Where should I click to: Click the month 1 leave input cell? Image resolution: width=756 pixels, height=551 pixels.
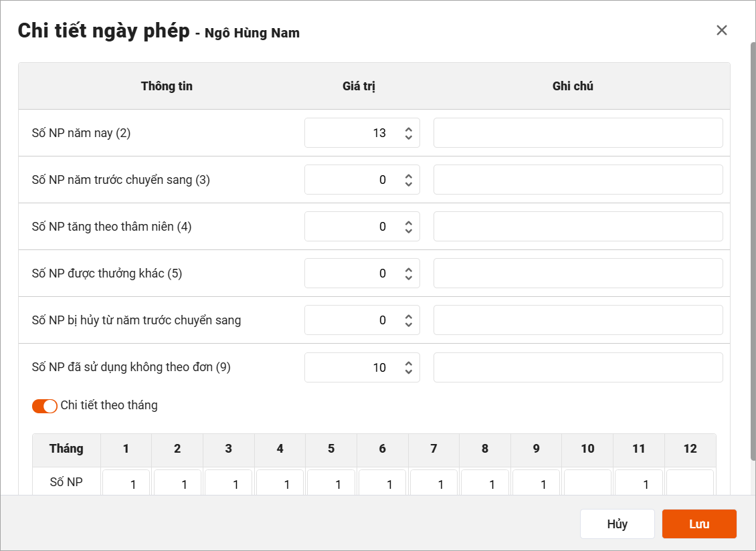(126, 483)
